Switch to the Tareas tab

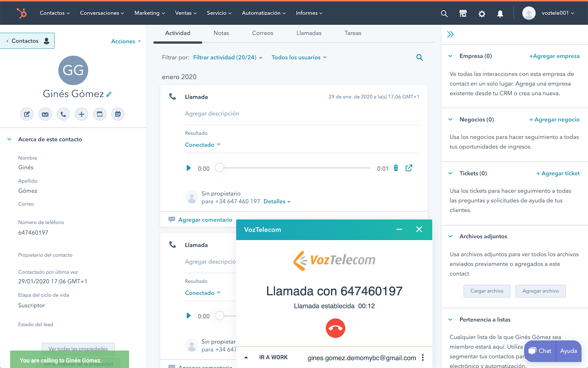[353, 33]
